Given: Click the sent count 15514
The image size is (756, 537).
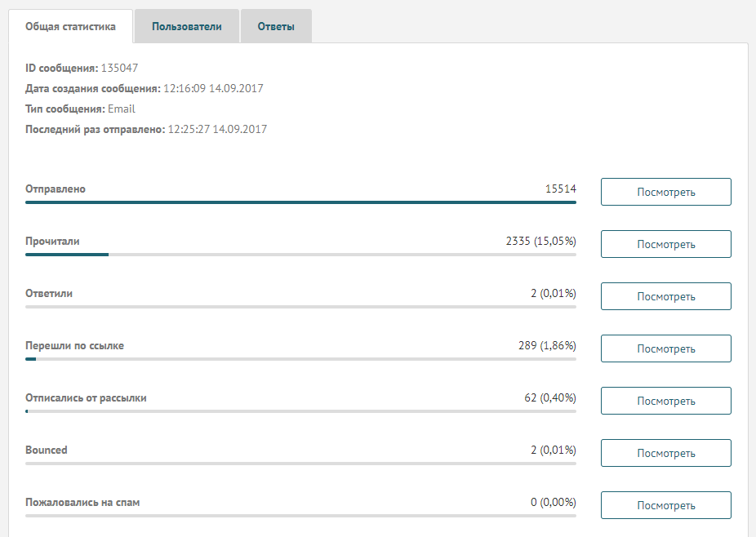Looking at the screenshot, I should (x=561, y=189).
